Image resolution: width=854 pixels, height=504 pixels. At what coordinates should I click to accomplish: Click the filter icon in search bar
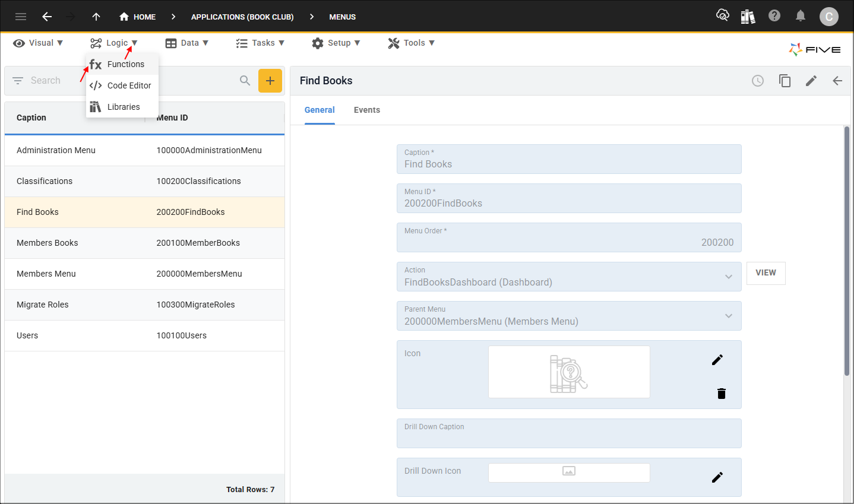[18, 80]
